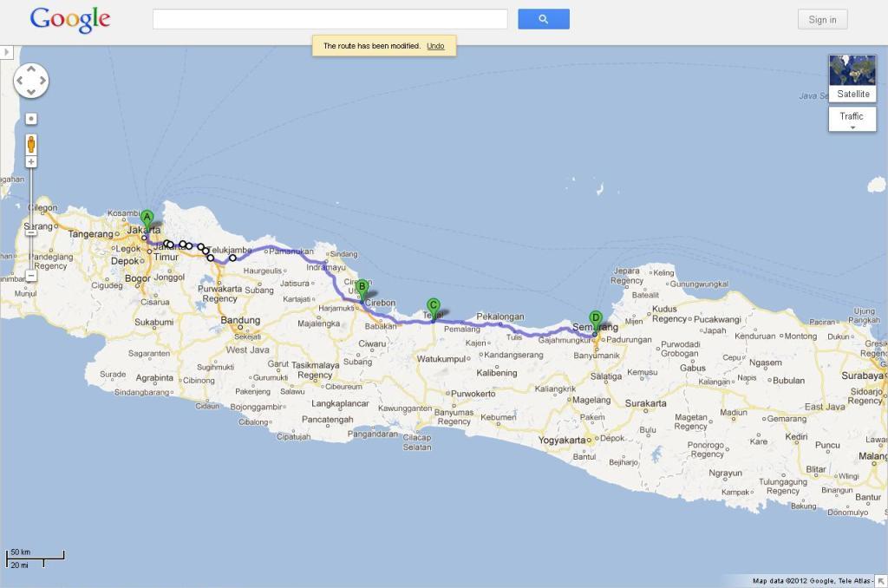The image size is (888, 588).
Task: Click the Purwokerto town label
Action: [x=473, y=394]
